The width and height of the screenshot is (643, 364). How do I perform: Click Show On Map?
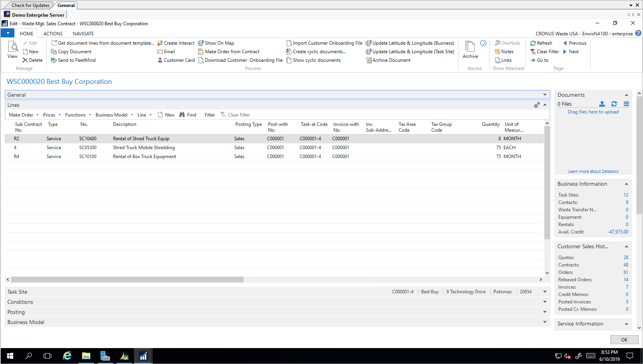216,43
